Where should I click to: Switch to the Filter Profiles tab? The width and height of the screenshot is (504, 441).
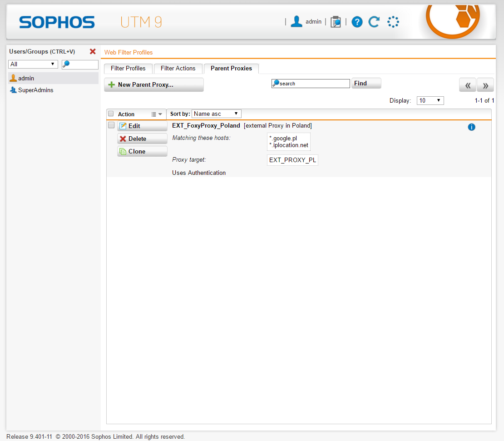(x=128, y=68)
